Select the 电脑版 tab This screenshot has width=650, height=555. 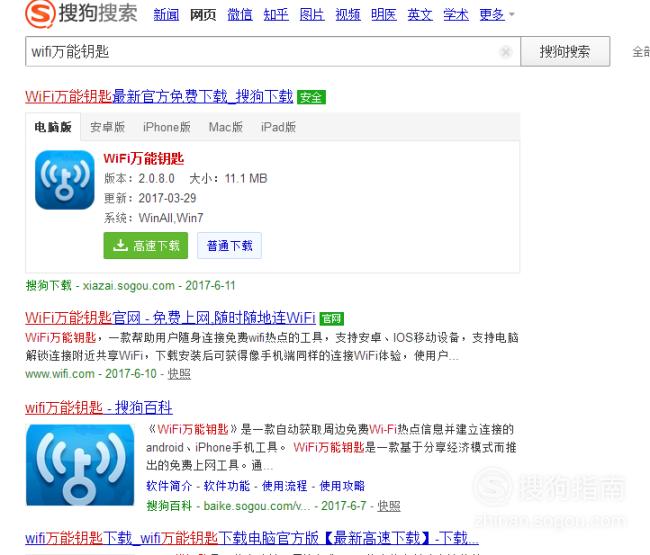click(x=53, y=127)
